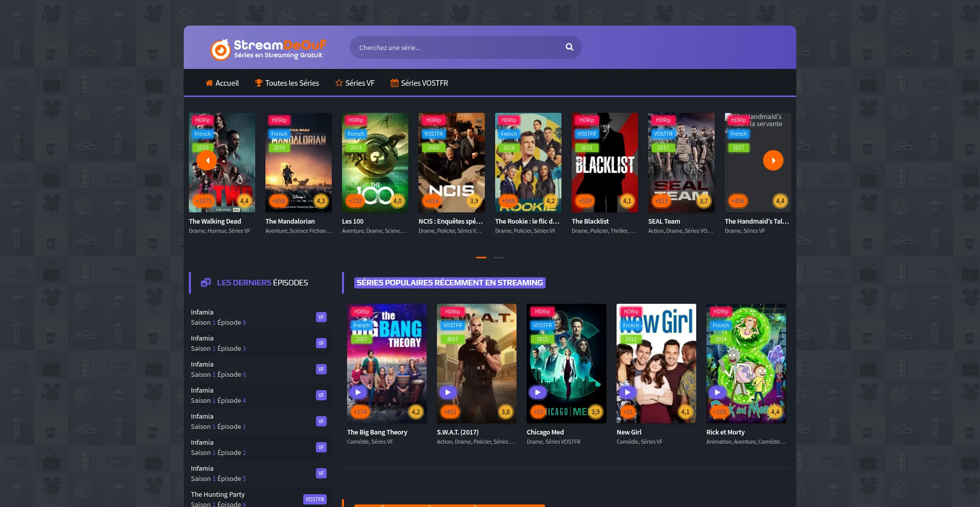Play New Girl
980x507 pixels.
pos(627,392)
